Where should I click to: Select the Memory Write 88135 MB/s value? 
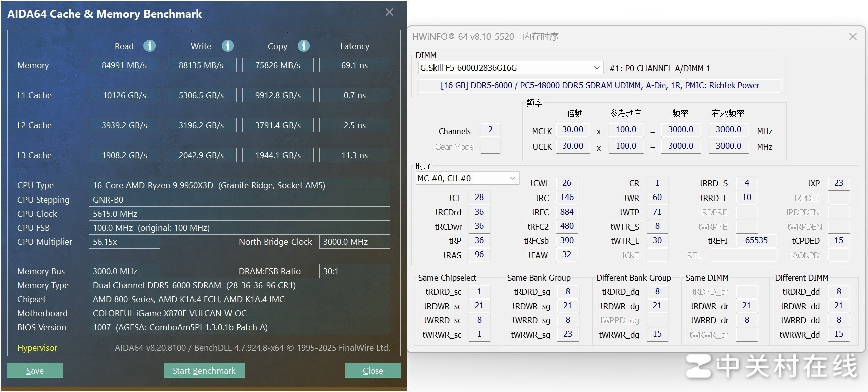(201, 65)
